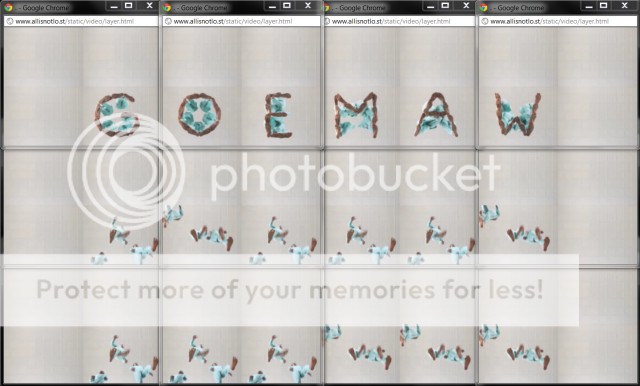Click the Chrome logo in the window showing letter G
The width and height of the screenshot is (640, 386).
[8, 7]
